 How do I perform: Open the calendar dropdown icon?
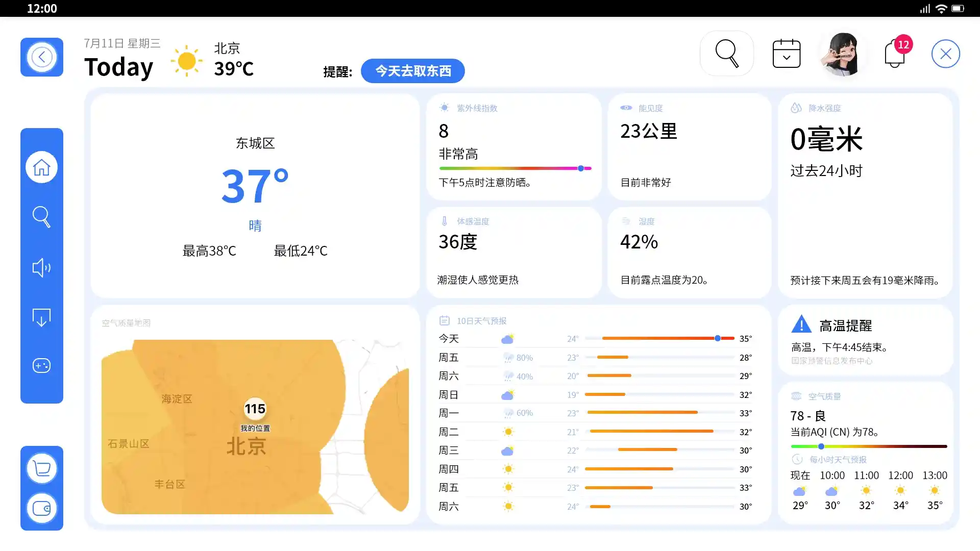787,54
